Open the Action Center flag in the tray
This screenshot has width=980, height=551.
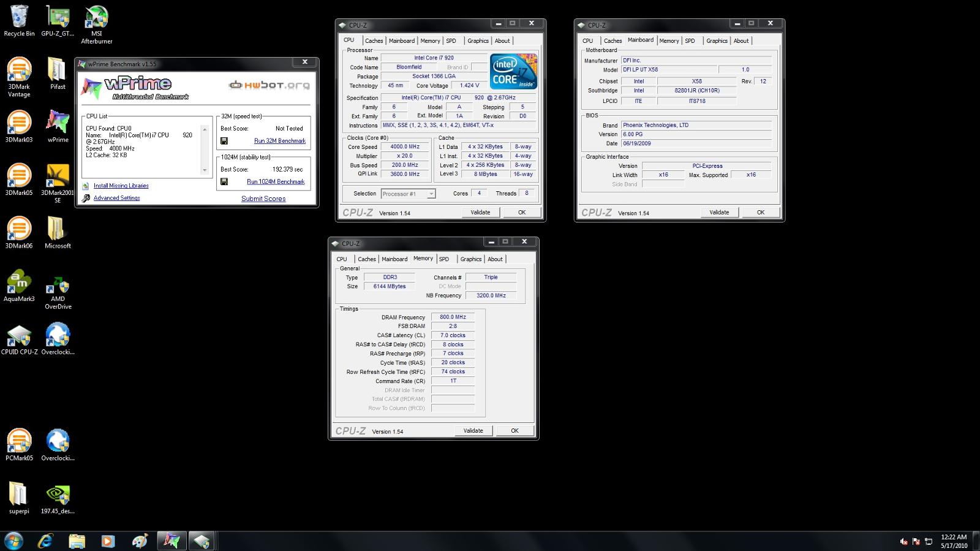(x=917, y=542)
